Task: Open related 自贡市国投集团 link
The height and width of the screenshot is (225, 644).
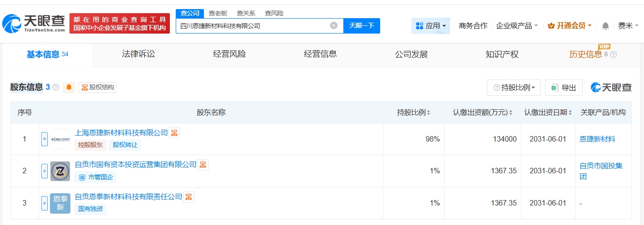Action: [x=601, y=171]
